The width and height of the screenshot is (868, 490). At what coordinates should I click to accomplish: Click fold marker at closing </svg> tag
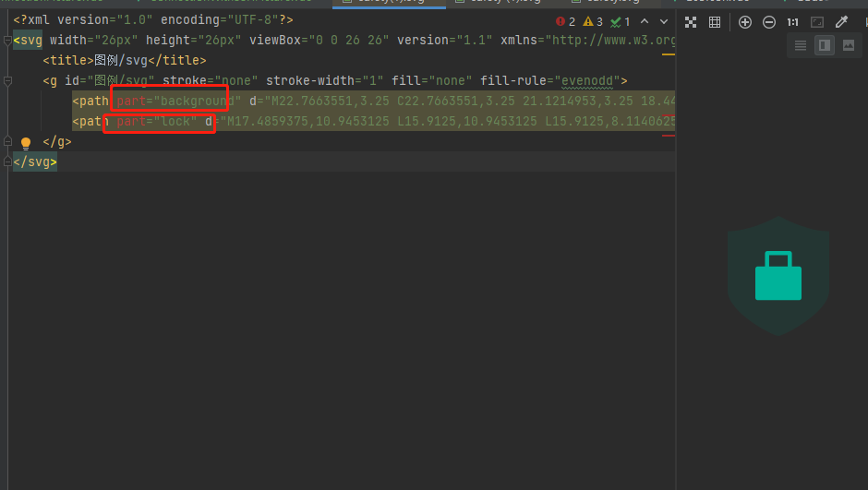7,162
